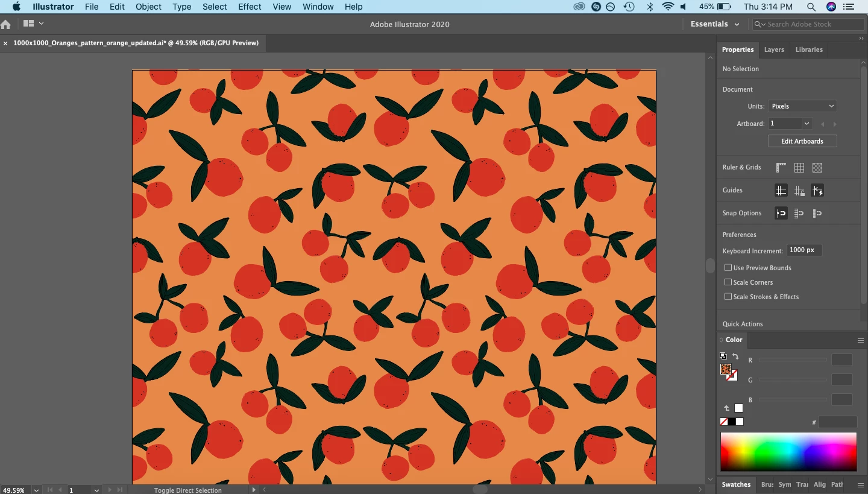Enable Use Preview Bounds checkbox
This screenshot has height=494, width=868.
pos(728,268)
